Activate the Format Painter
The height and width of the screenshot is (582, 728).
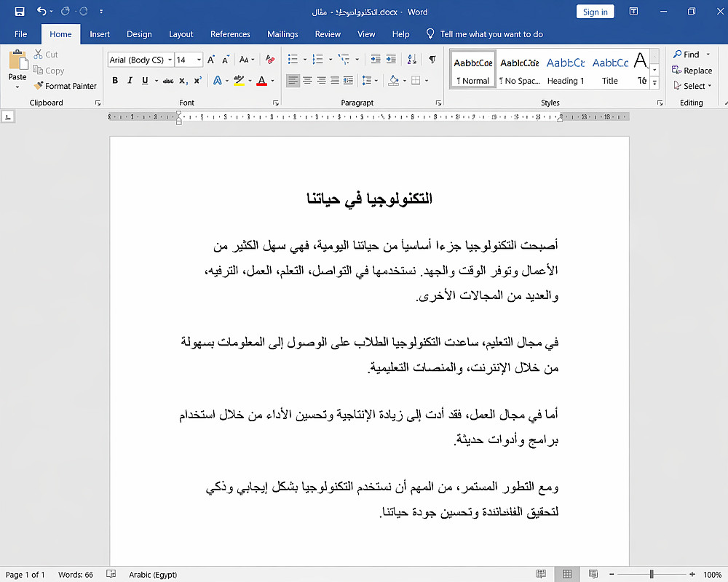tap(65, 86)
